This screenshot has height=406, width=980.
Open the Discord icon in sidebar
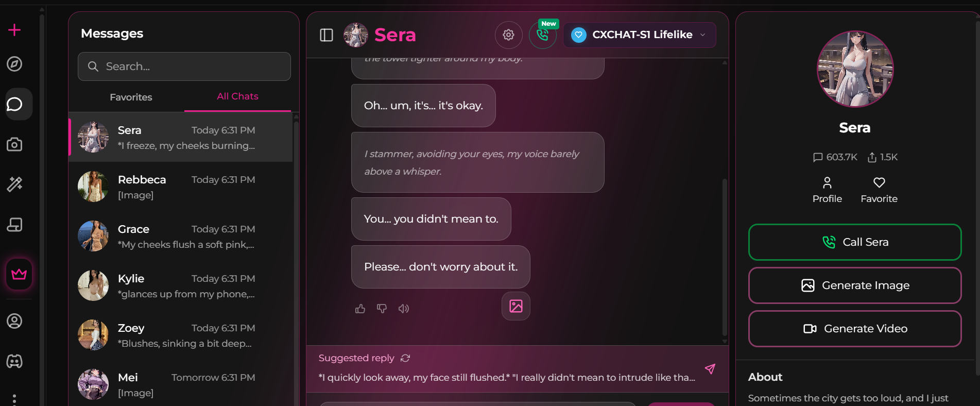15,361
